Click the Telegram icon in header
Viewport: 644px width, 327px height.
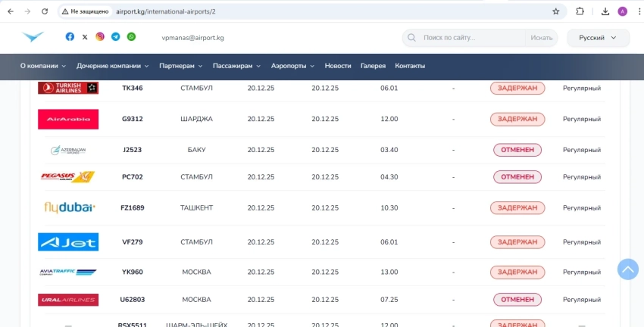point(115,37)
